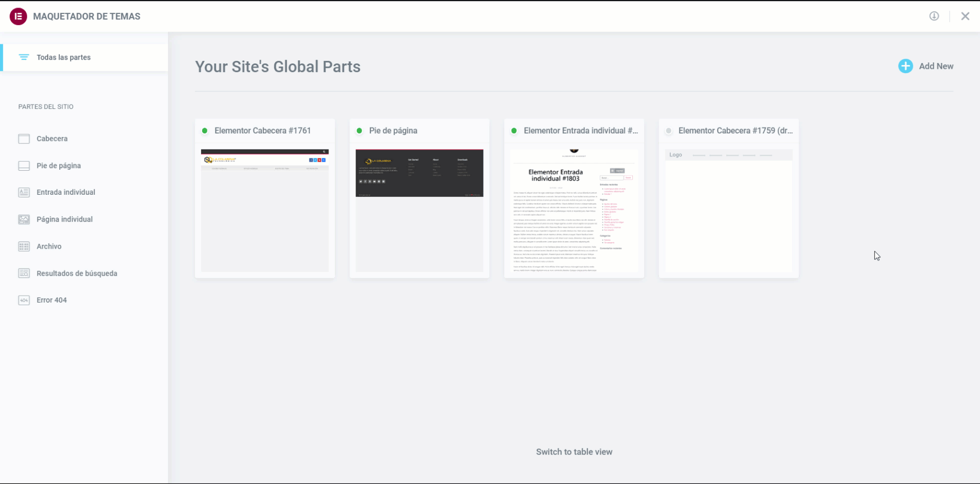
Task: Select Todas las partes in sidebar
Action: 63,58
